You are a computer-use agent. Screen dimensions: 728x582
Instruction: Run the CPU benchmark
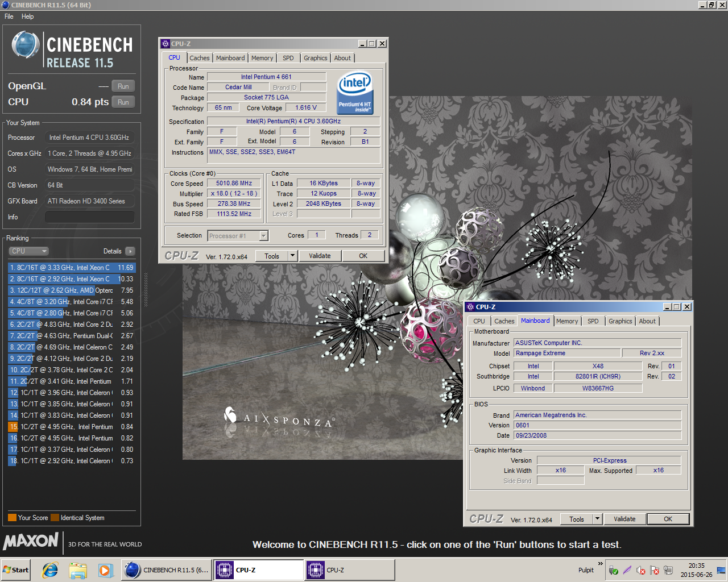point(123,102)
